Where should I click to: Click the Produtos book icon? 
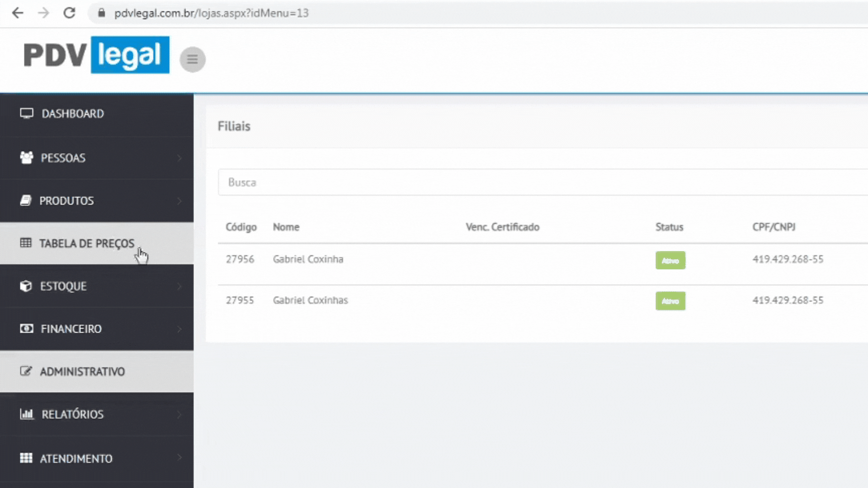(26, 201)
